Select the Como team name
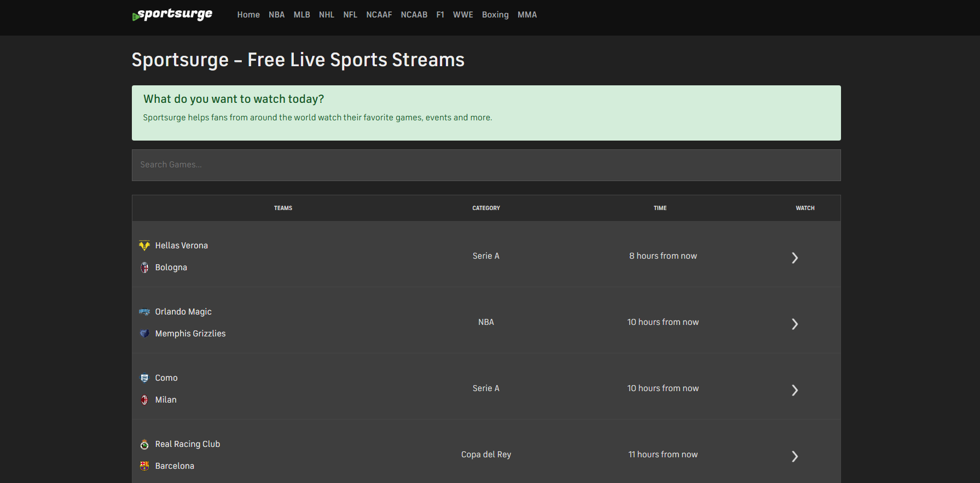The image size is (980, 483). click(x=166, y=378)
